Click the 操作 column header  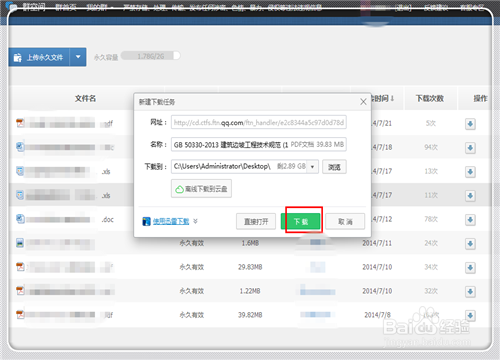480,98
